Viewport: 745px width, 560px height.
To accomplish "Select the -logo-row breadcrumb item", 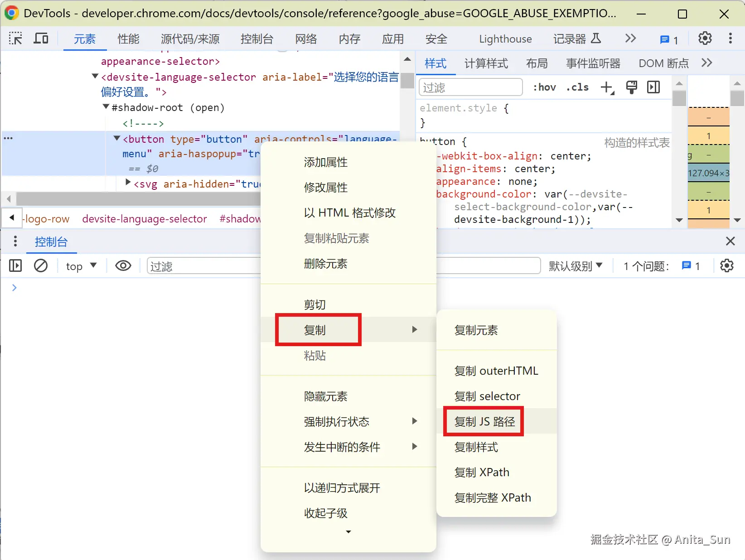I will tap(46, 219).
